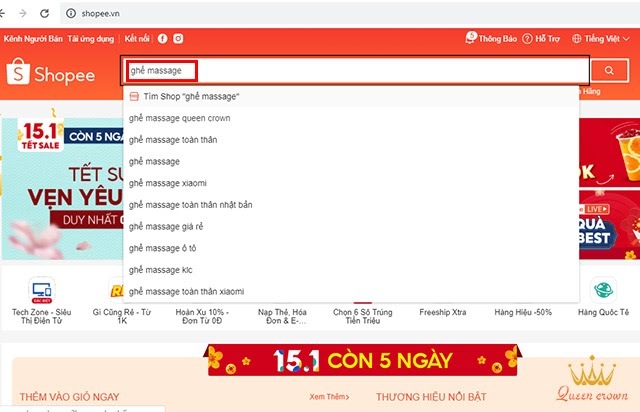Viewport: 640px width, 412px height.
Task: Click the 15.1 Tết Sale main banner
Action: point(62,189)
